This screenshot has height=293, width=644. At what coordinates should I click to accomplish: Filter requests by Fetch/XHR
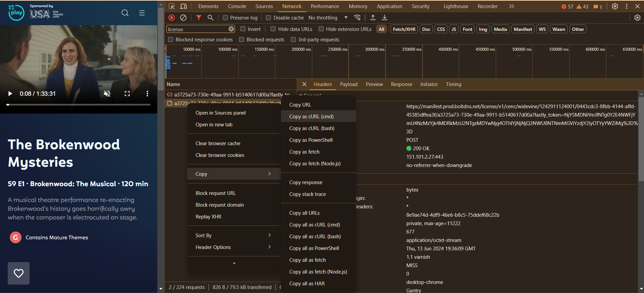tap(404, 29)
